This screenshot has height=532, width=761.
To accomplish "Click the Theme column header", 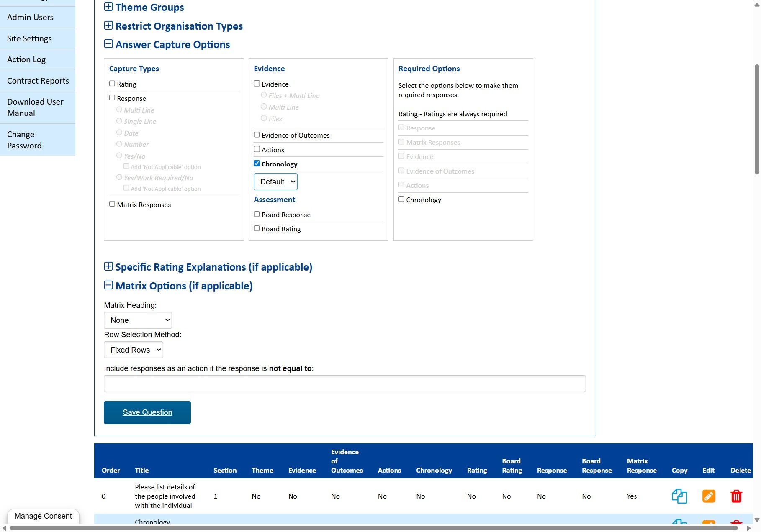I will (x=262, y=471).
